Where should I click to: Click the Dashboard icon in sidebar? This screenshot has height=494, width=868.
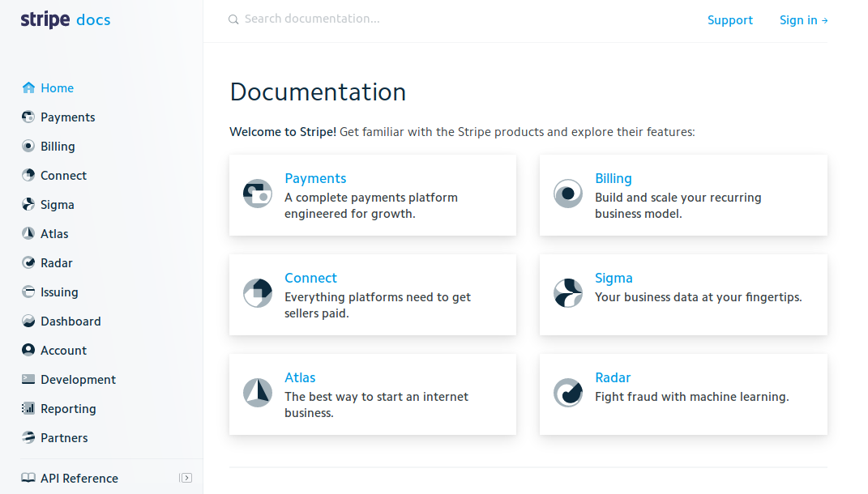[x=28, y=321]
